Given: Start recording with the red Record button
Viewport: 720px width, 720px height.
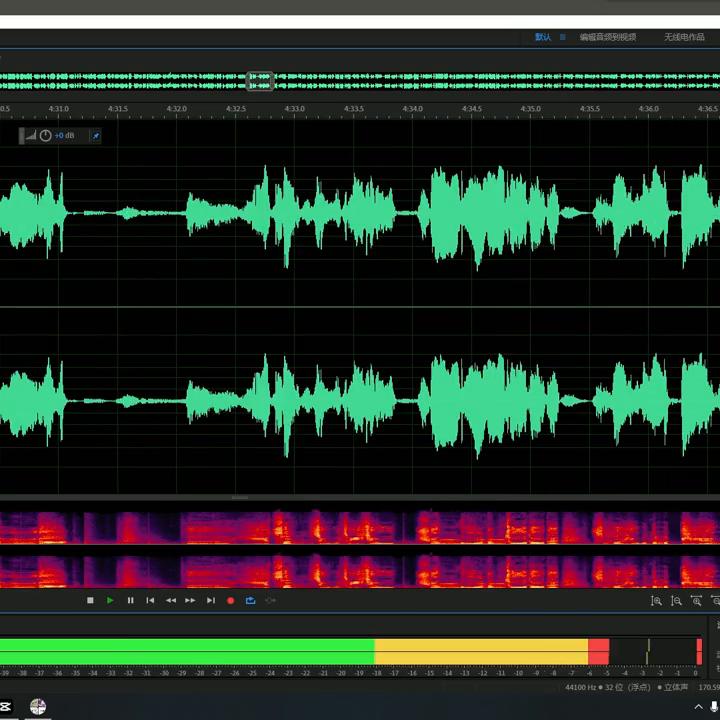Looking at the screenshot, I should [230, 600].
